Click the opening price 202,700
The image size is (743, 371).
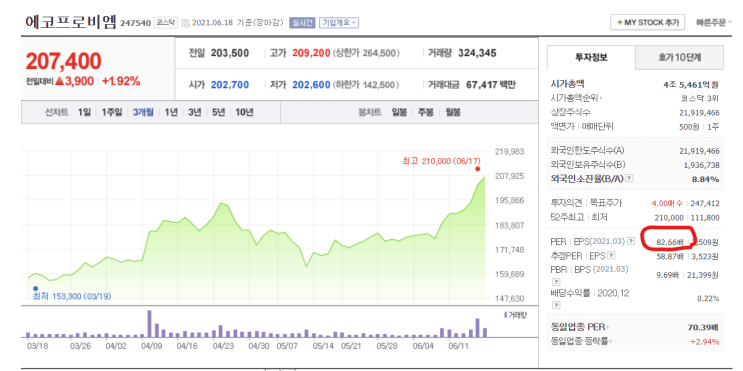coord(230,85)
